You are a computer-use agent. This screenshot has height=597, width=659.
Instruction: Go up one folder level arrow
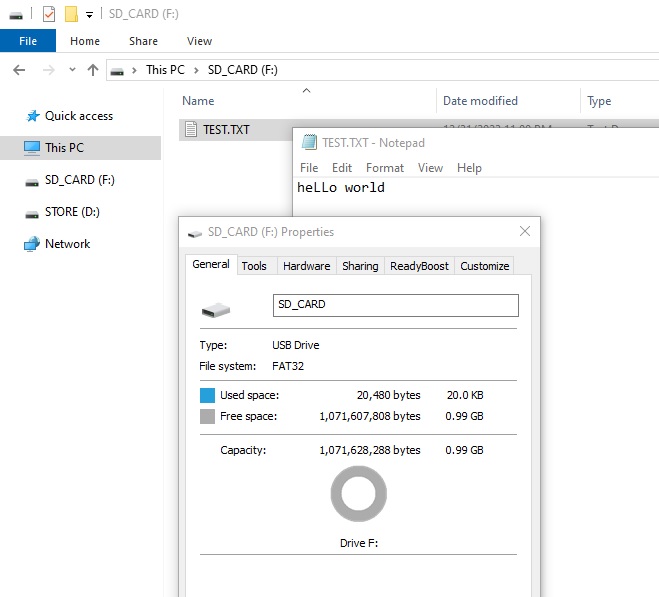point(93,70)
